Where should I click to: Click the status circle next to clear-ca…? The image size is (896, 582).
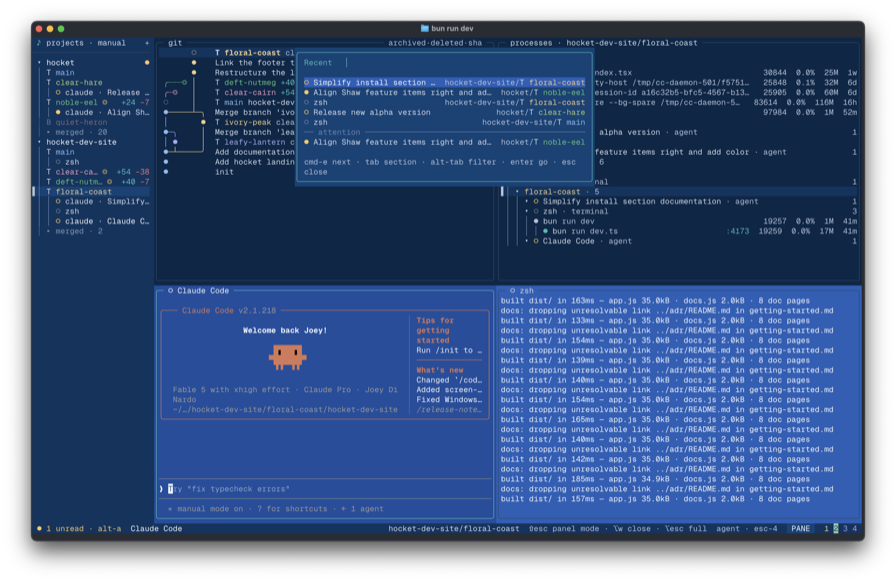tap(105, 172)
